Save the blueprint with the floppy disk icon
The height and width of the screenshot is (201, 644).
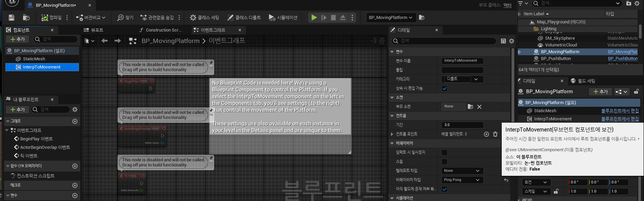(12, 18)
